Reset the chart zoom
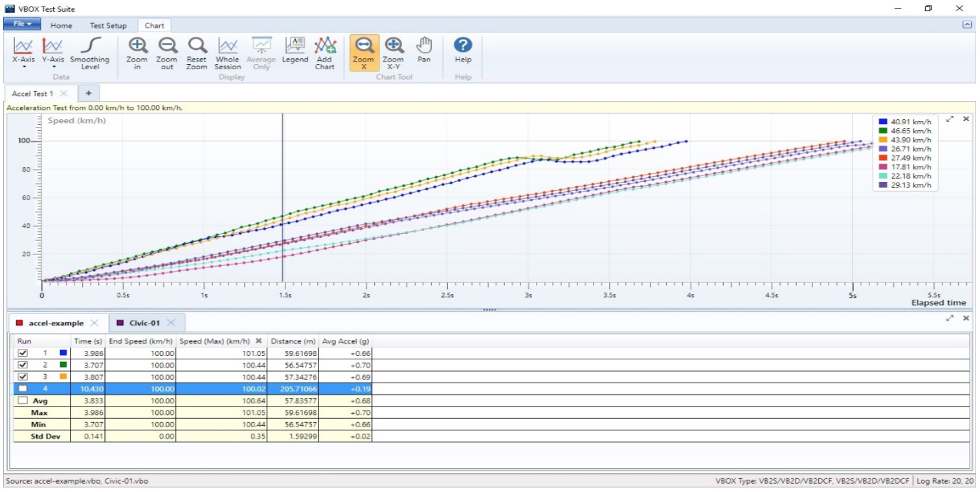Image resolution: width=980 pixels, height=492 pixels. click(197, 54)
